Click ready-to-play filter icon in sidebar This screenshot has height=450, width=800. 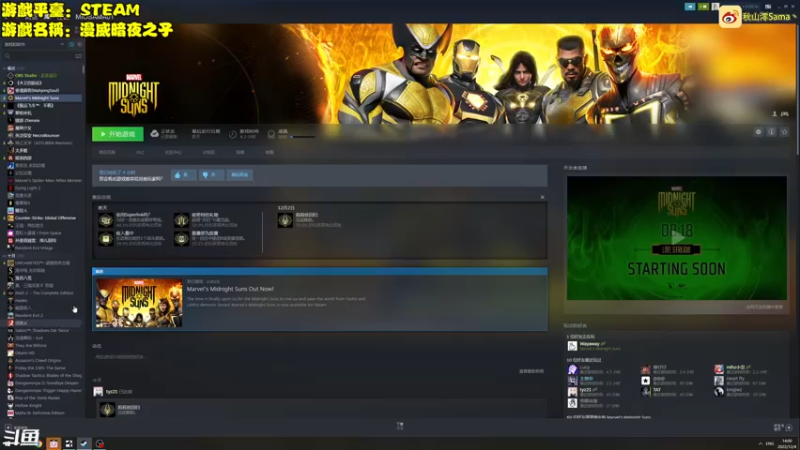click(80, 44)
